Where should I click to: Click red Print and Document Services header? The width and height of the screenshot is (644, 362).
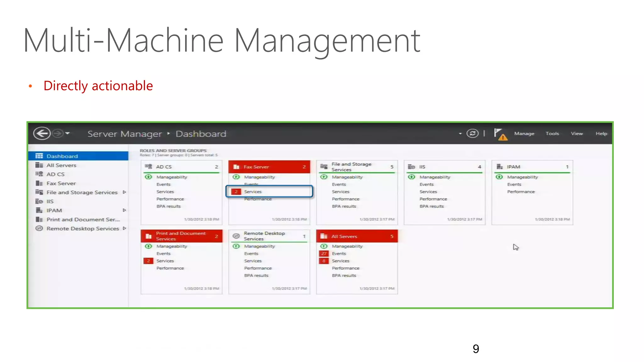point(181,236)
